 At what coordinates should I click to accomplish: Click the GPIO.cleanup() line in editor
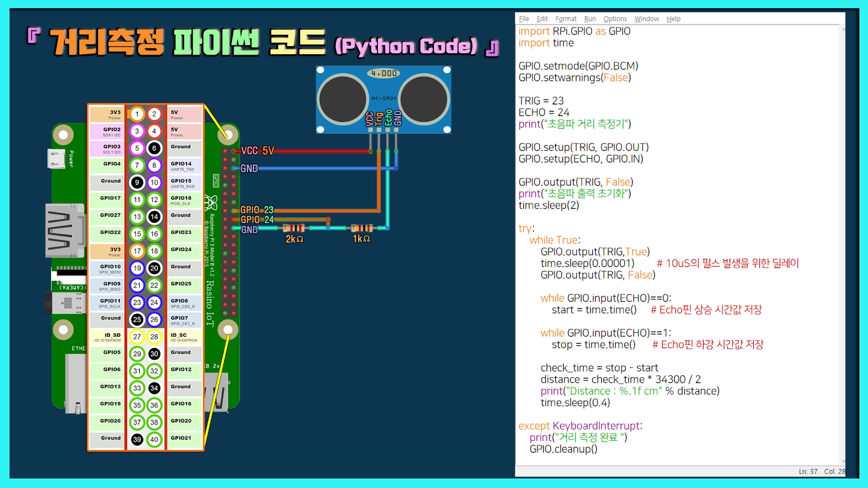[563, 449]
